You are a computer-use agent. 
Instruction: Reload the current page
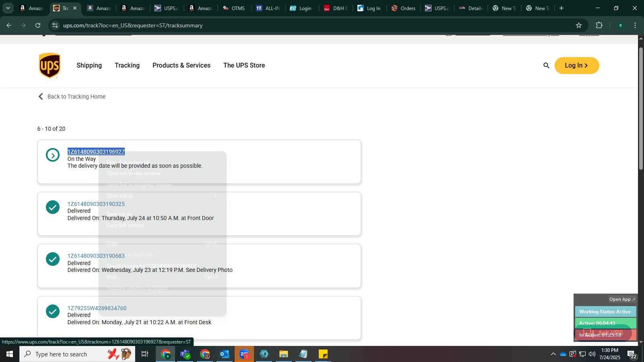point(38,25)
